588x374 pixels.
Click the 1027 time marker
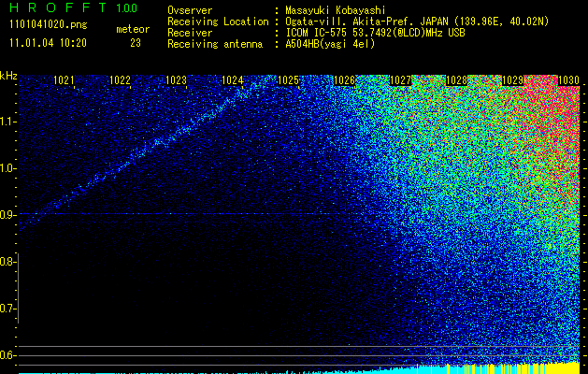(x=400, y=80)
